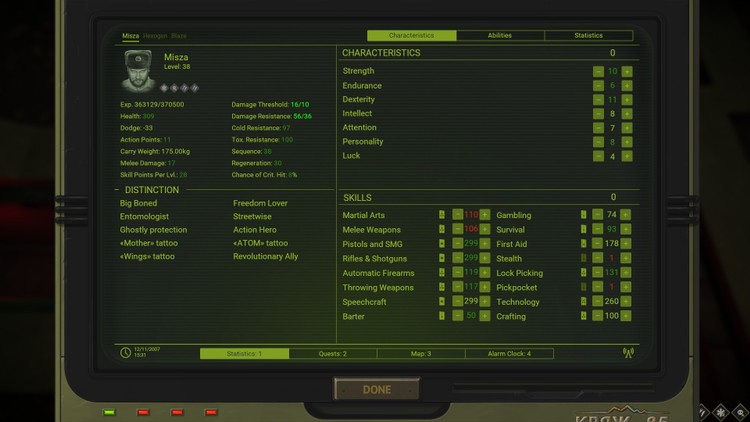Collapse the Distinction section
Screen dimensions: 750x422
click(116, 190)
